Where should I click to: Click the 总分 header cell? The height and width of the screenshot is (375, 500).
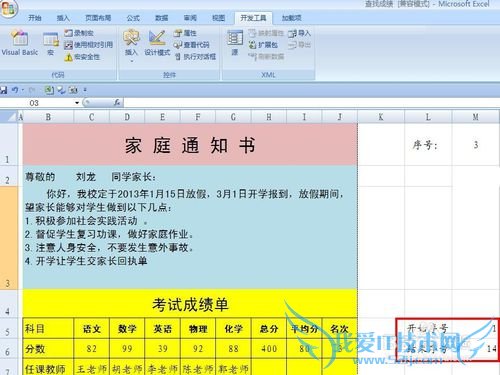click(269, 329)
